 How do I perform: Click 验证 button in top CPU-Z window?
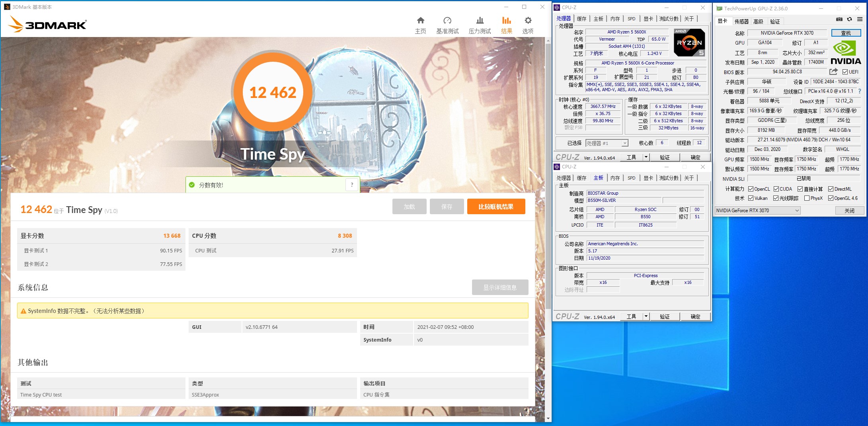(x=665, y=157)
